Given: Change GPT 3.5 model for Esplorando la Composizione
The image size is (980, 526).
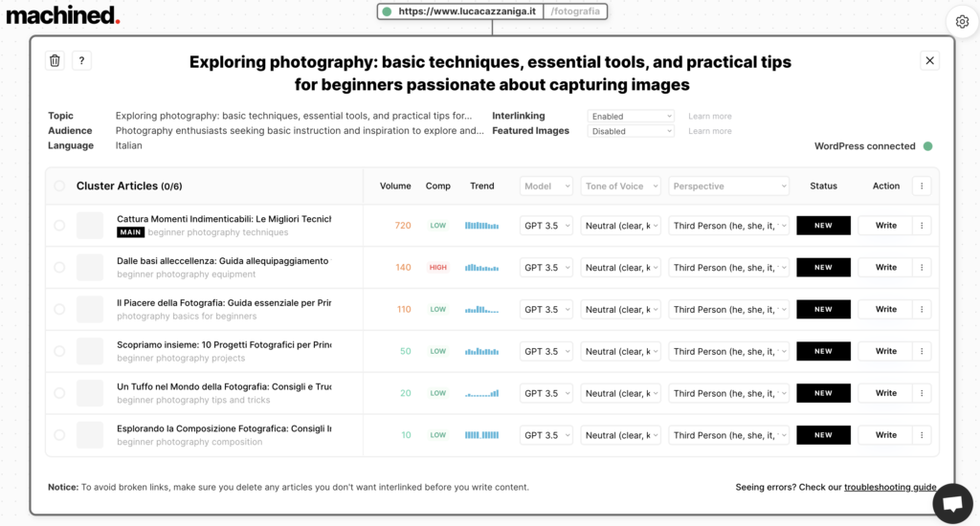Looking at the screenshot, I should coord(546,435).
